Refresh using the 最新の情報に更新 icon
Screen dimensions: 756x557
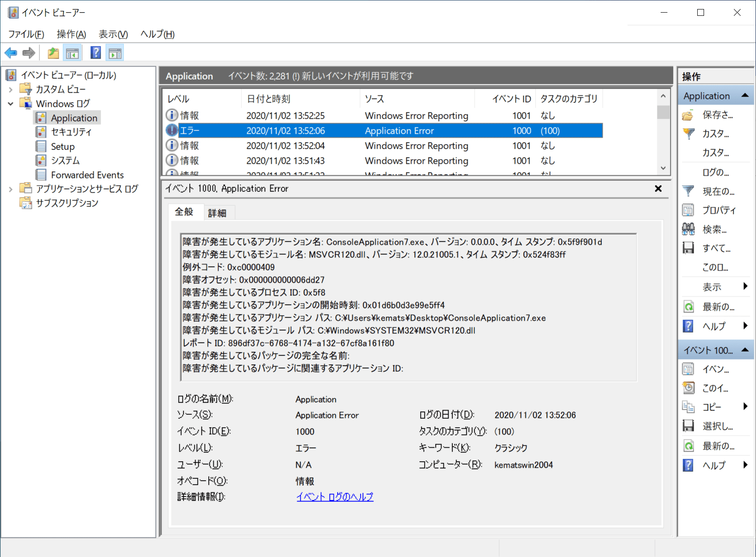pos(688,306)
